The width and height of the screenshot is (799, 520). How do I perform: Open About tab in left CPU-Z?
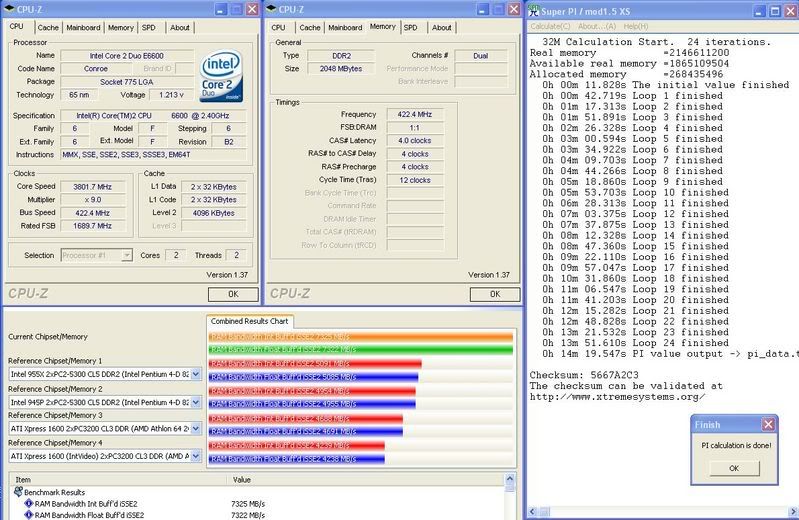pyautogui.click(x=180, y=28)
